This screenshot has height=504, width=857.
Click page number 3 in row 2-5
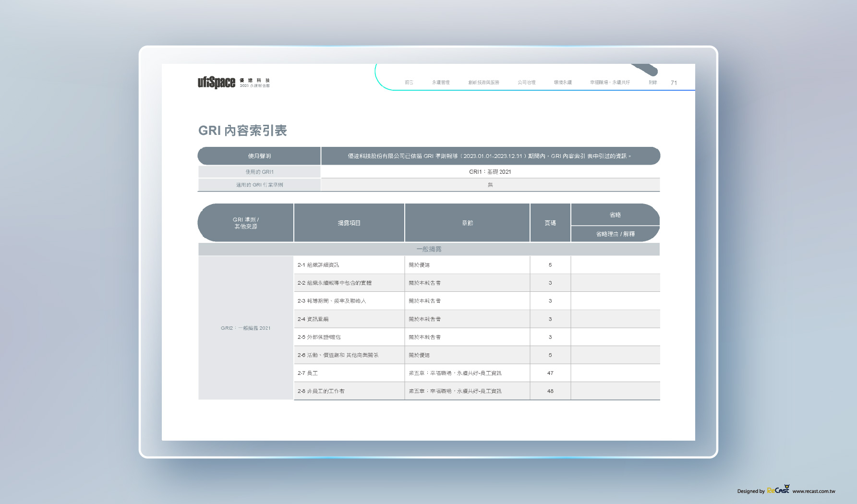pyautogui.click(x=550, y=337)
